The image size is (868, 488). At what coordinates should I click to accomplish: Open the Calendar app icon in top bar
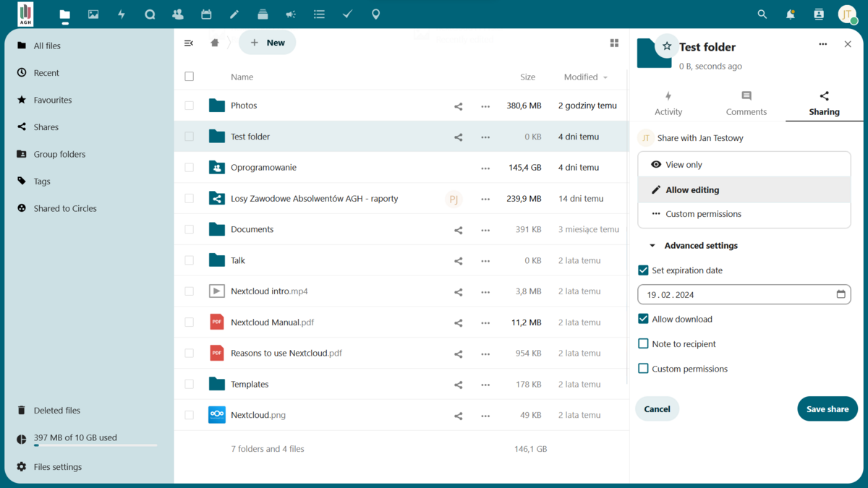[206, 14]
